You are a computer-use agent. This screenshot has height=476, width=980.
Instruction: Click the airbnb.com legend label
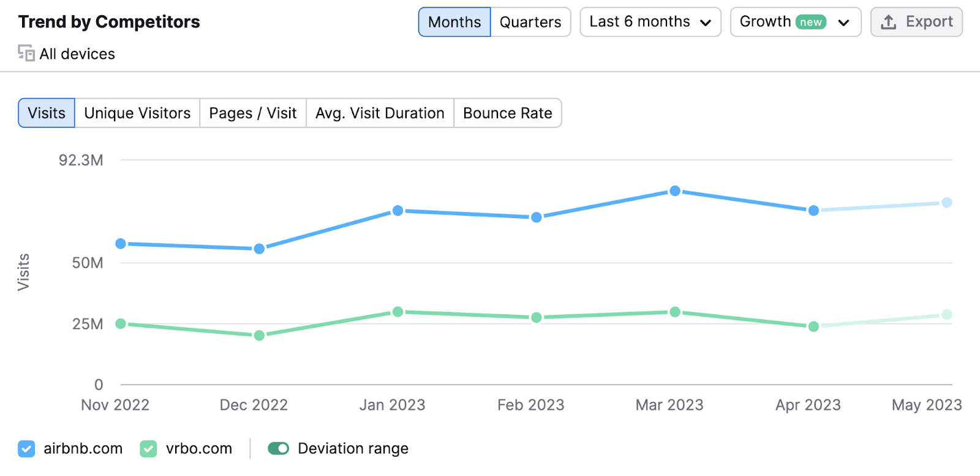pos(83,449)
